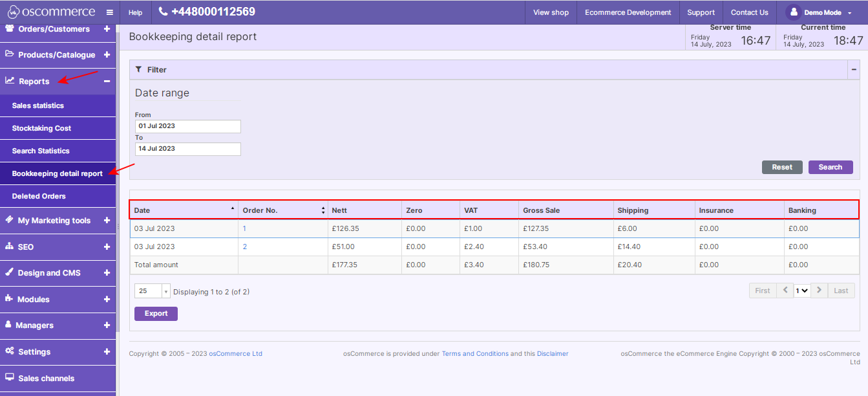This screenshot has height=396, width=868.
Task: Collapse the Reports menu section
Action: 107,82
